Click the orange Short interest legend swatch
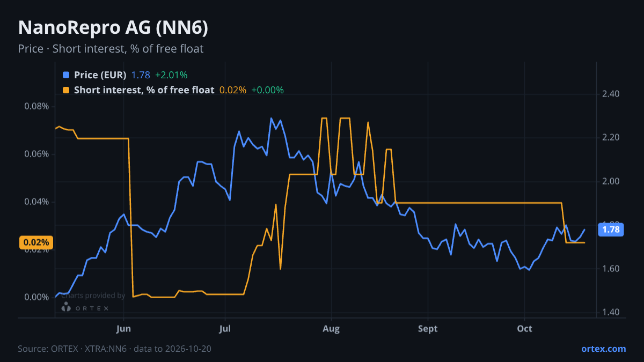The width and height of the screenshot is (644, 362). pos(66,90)
